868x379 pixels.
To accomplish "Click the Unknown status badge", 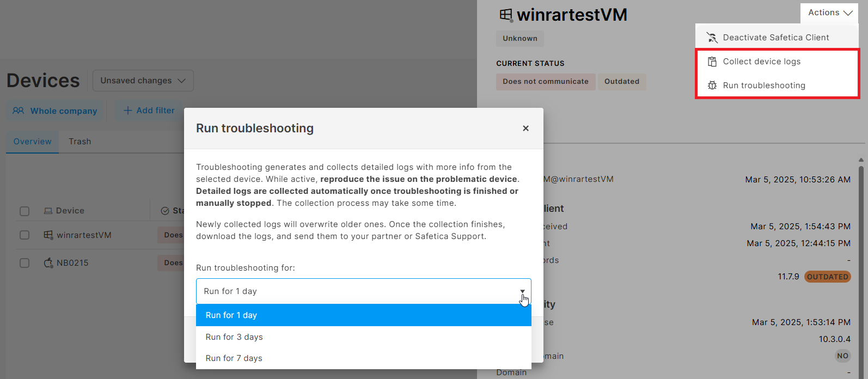I will 520,39.
